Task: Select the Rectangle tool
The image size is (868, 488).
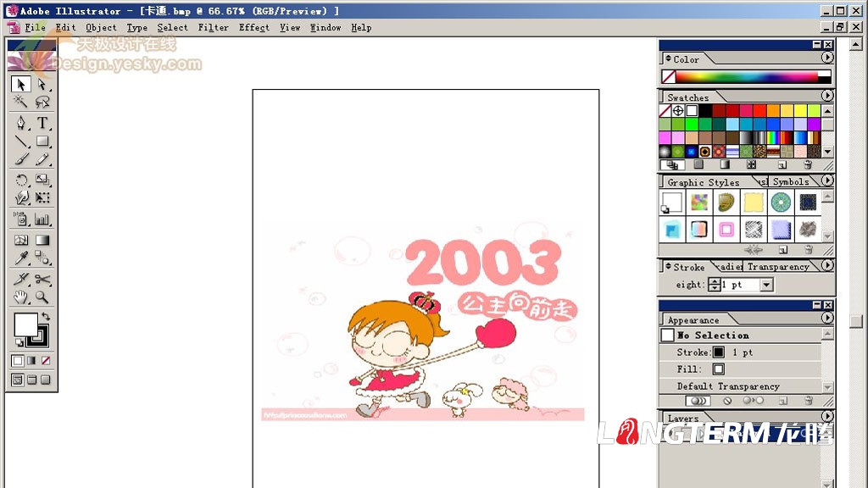Action: (x=42, y=141)
